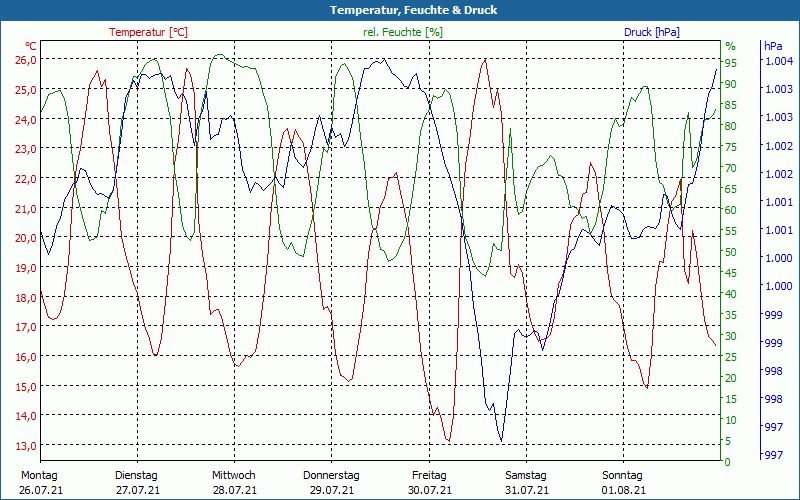Click the 'Sonntag' day label

point(624,475)
